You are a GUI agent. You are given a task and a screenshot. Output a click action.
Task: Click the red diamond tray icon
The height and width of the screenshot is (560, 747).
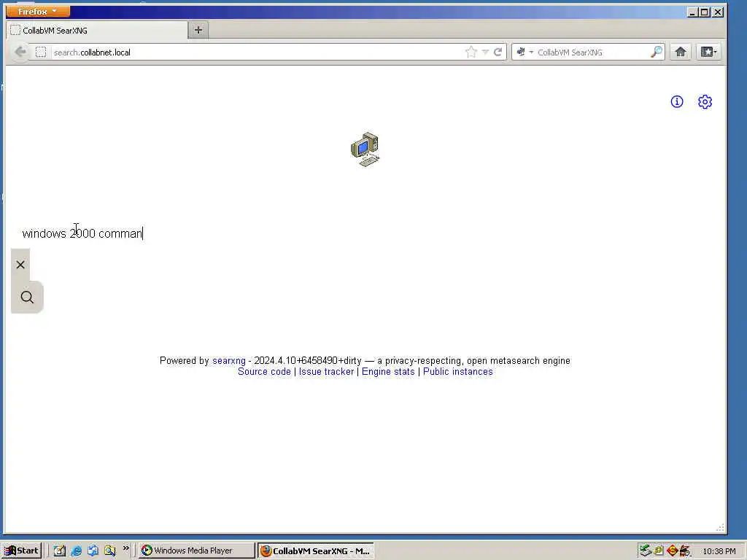[x=672, y=551]
